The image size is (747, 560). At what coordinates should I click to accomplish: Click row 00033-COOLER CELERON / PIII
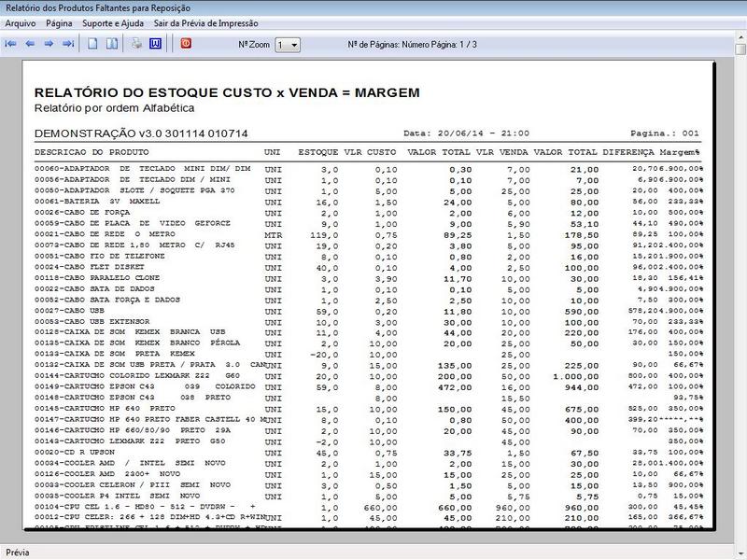click(368, 485)
